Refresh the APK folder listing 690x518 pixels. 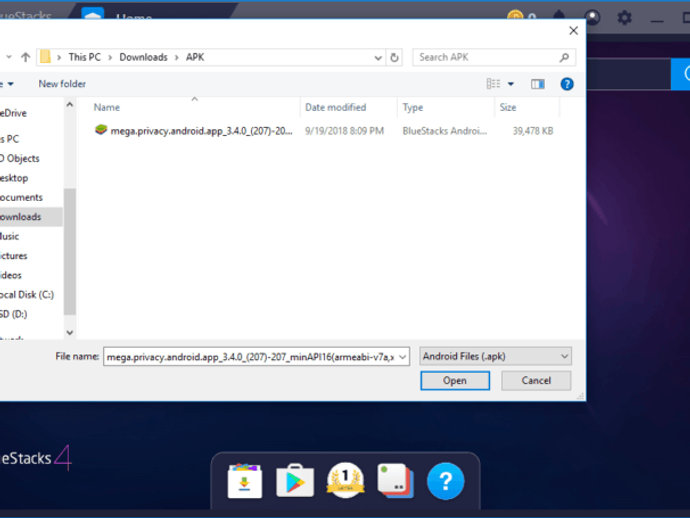[x=394, y=57]
